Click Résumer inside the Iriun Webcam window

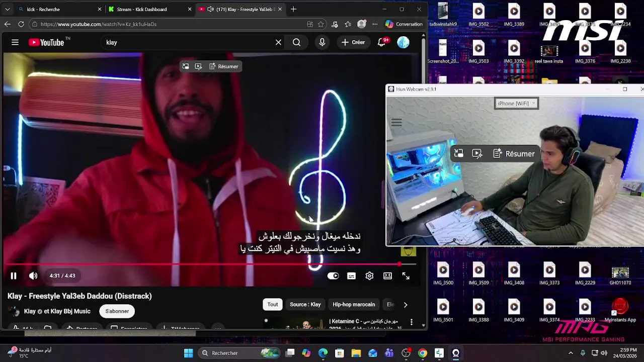514,154
